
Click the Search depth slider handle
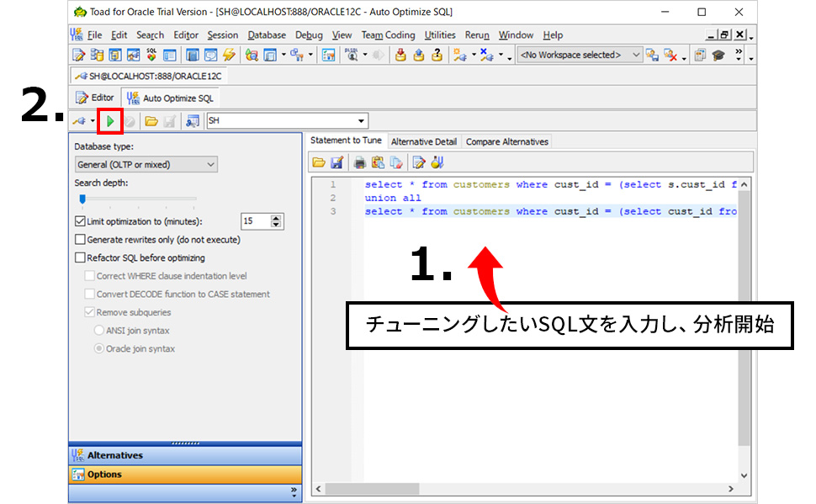click(x=82, y=199)
